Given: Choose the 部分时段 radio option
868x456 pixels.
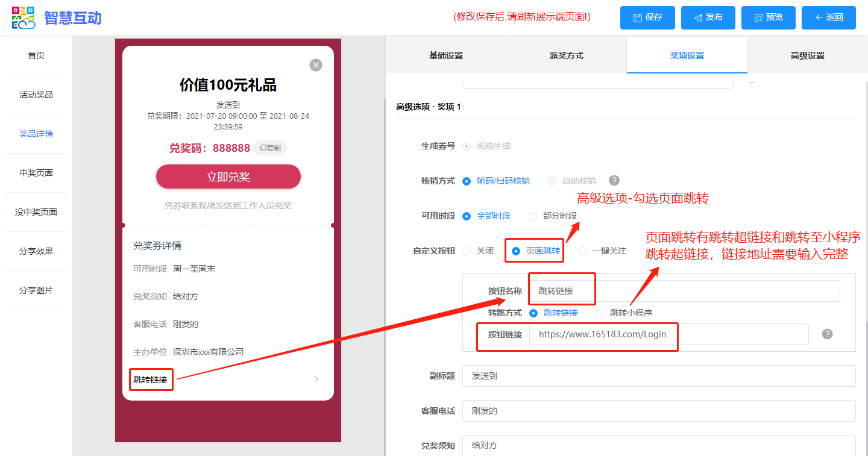Looking at the screenshot, I should click(x=533, y=216).
